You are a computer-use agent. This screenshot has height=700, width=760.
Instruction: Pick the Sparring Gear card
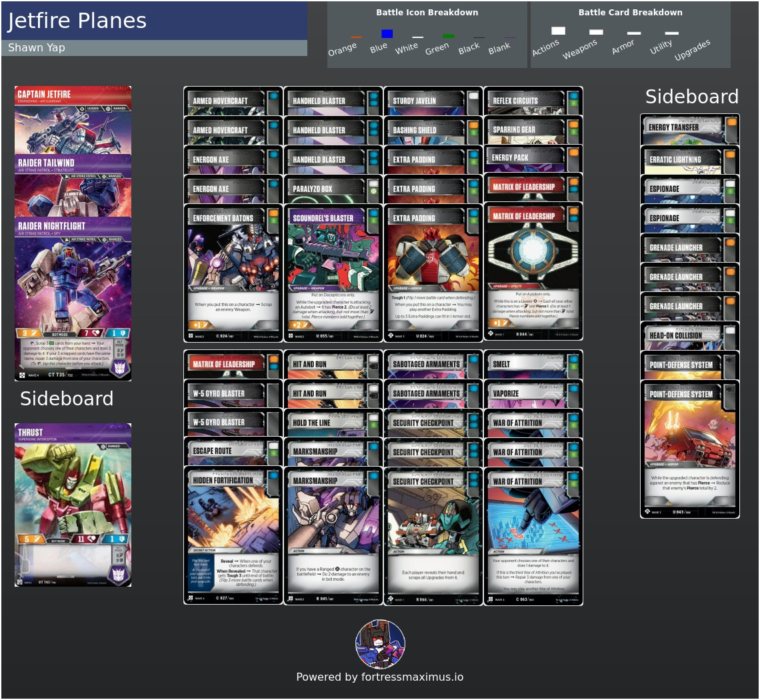click(x=533, y=129)
